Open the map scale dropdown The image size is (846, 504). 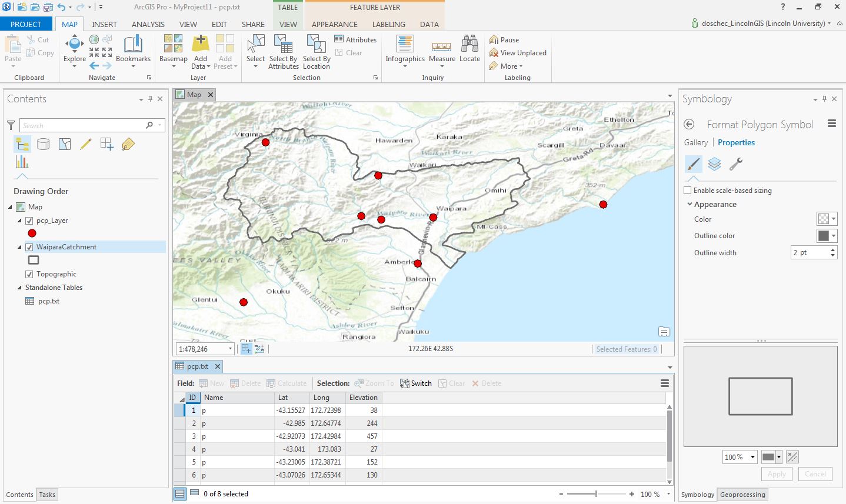tap(230, 349)
